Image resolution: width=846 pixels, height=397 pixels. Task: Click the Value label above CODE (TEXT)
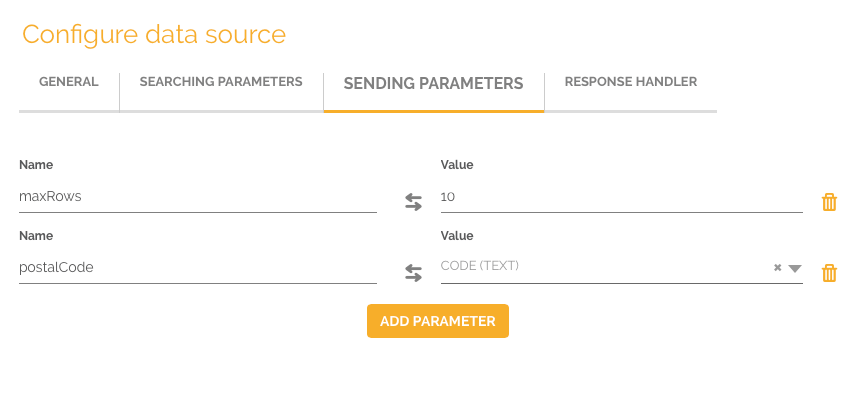point(457,236)
